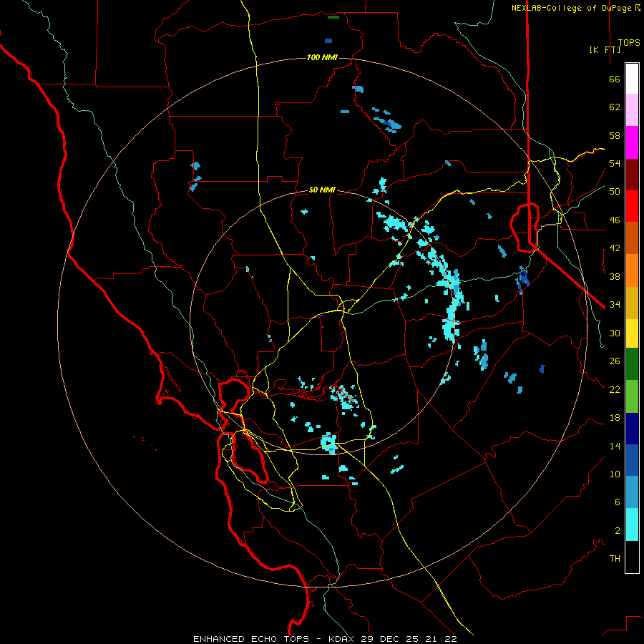Screen dimensions: 644x644
Task: Click the '2' legend label
Action: click(x=617, y=531)
